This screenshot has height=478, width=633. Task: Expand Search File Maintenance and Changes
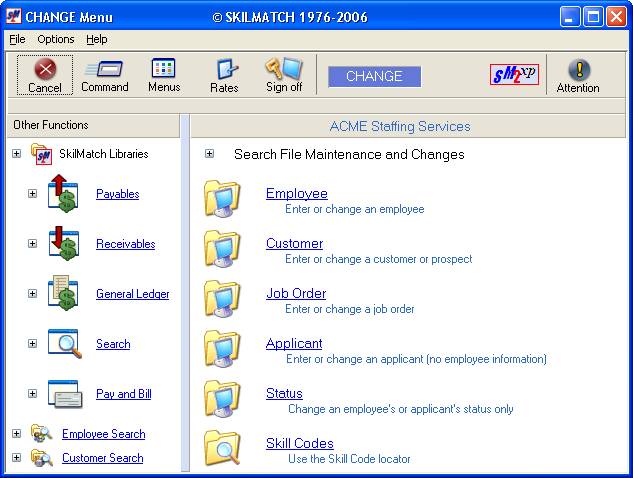(209, 154)
